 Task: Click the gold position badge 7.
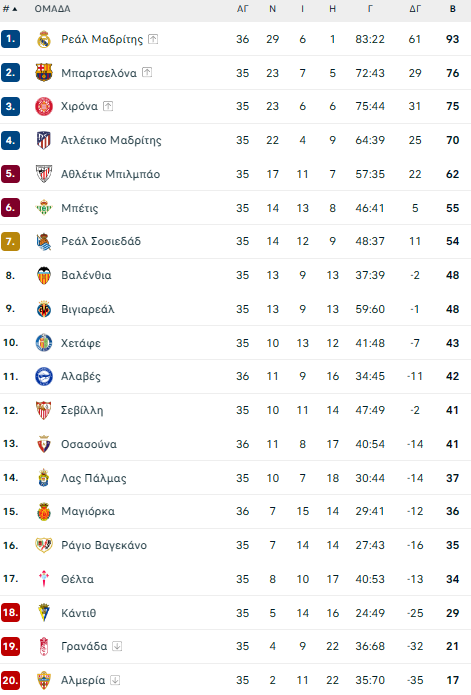[10, 241]
